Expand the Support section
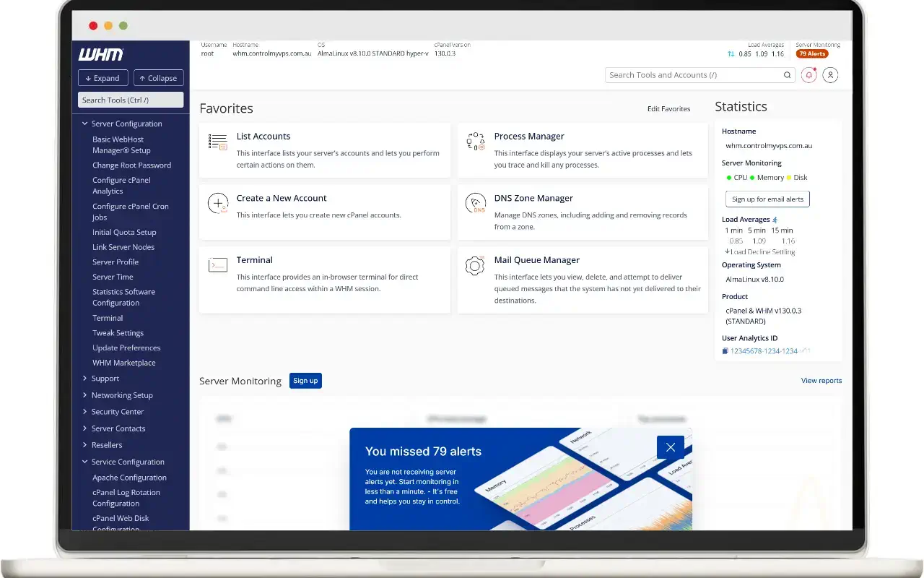The height and width of the screenshot is (578, 924). click(x=84, y=379)
